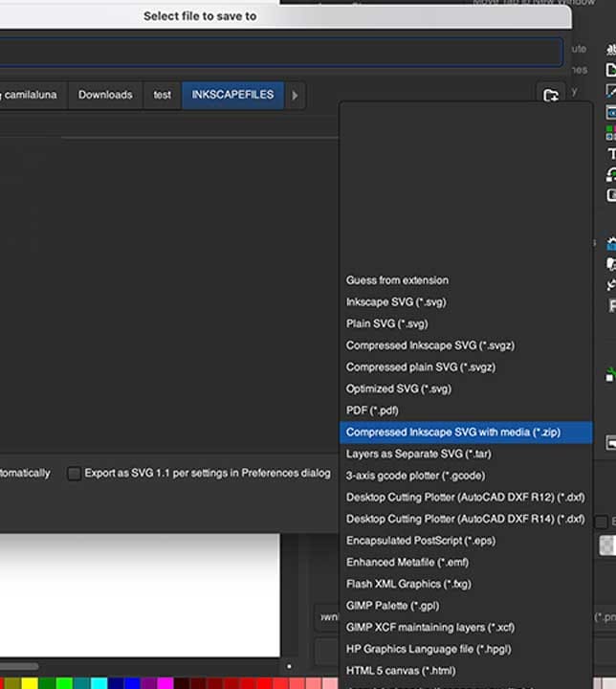The image size is (616, 689).
Task: Choose Guess from extension
Action: click(466, 280)
